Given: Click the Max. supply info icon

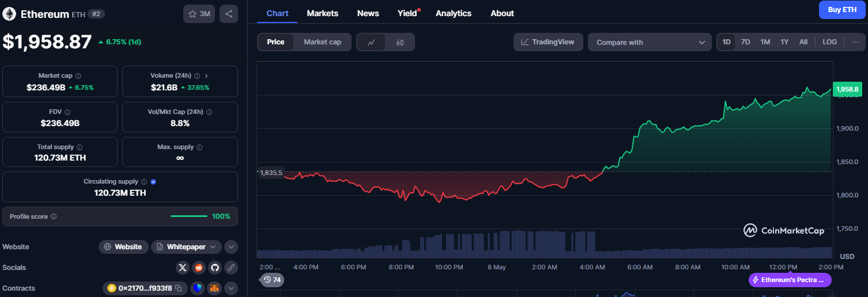Looking at the screenshot, I should tap(199, 147).
